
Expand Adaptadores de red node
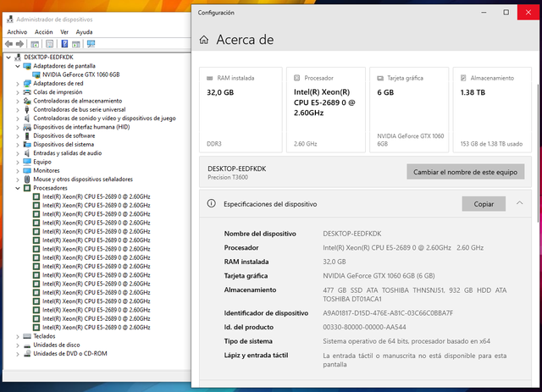tap(18, 83)
